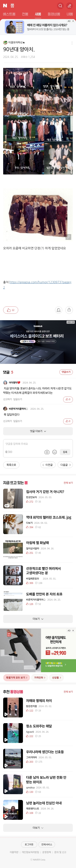Expand more comments with 댓글 더보기
Screen dimensions: 76x868
point(38,431)
